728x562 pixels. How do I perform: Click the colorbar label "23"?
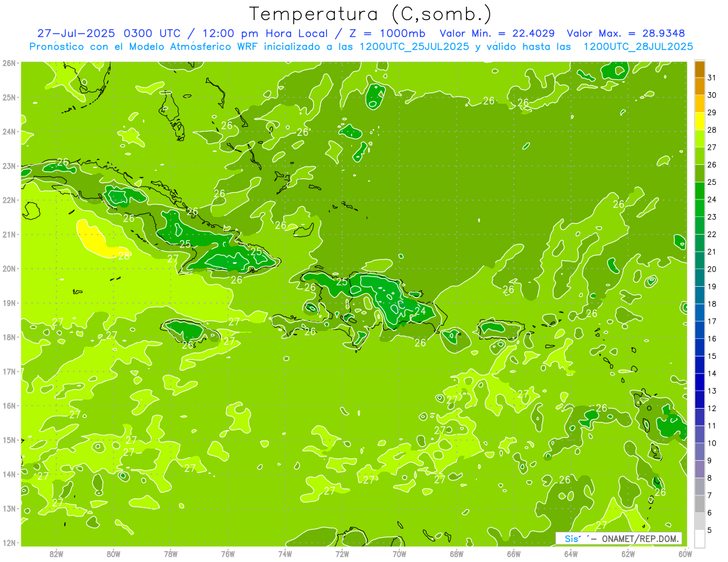[712, 216]
